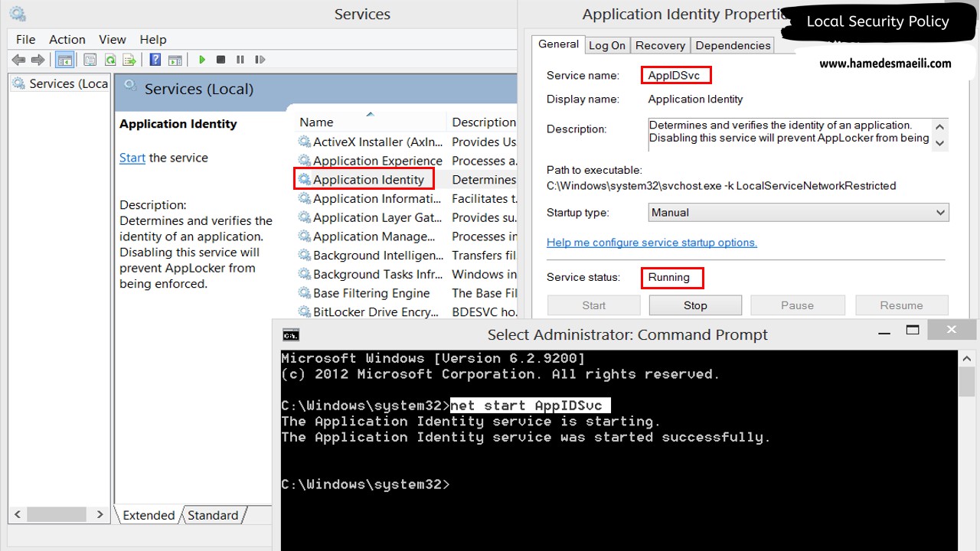Click the Name column header
The image size is (980, 551).
tap(370, 122)
